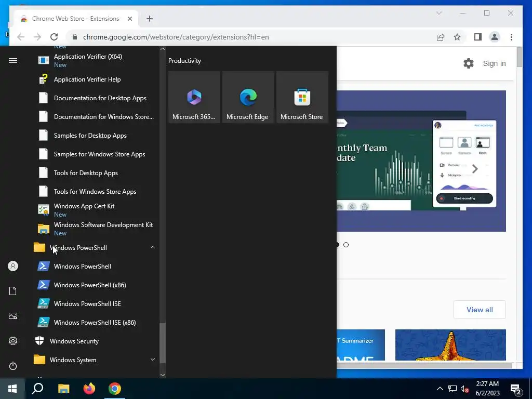This screenshot has width=532, height=399.
Task: Open the Microsoft 365 tile
Action: (x=194, y=97)
